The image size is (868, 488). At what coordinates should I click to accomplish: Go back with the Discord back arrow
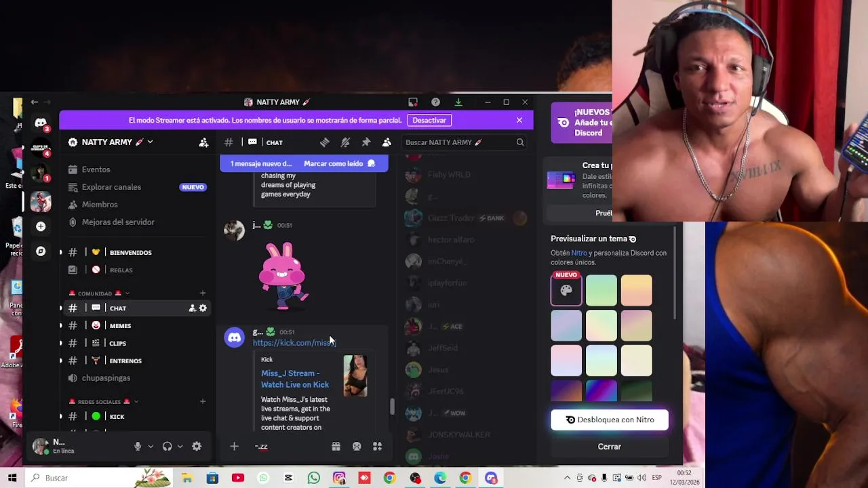click(35, 102)
